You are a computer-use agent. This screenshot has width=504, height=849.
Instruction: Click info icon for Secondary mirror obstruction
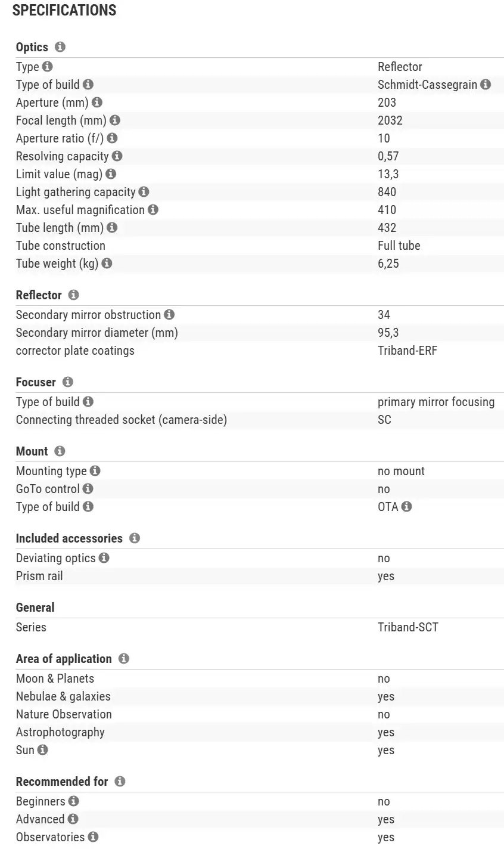click(169, 315)
